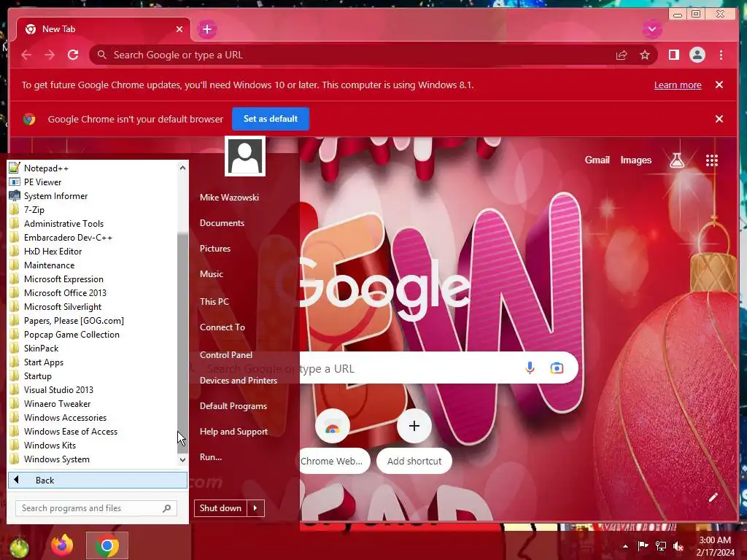The height and width of the screenshot is (560, 747).
Task: Open Pictures from the Start menu
Action: [215, 249]
